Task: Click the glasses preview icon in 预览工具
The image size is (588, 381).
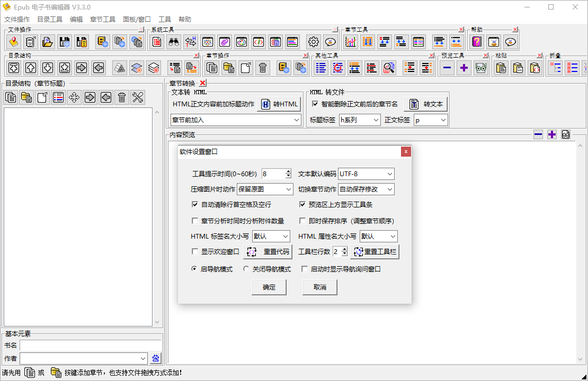Action: tap(481, 68)
